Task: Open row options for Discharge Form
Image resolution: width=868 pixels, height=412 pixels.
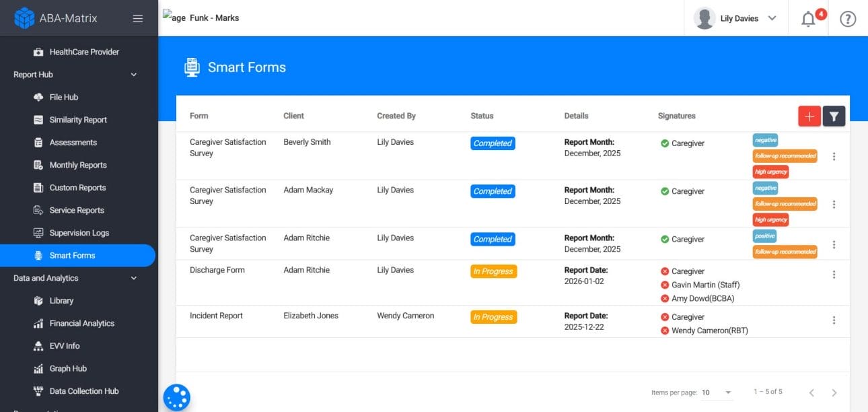Action: (834, 275)
